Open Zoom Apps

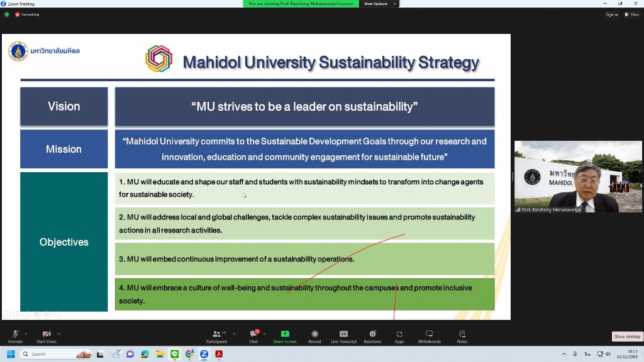click(399, 336)
